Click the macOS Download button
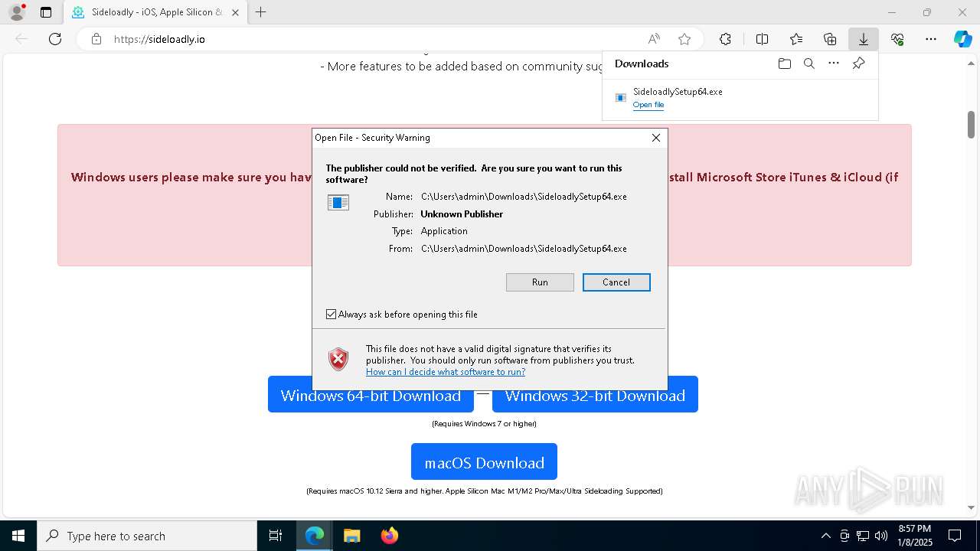This screenshot has width=980, height=551. click(x=484, y=462)
